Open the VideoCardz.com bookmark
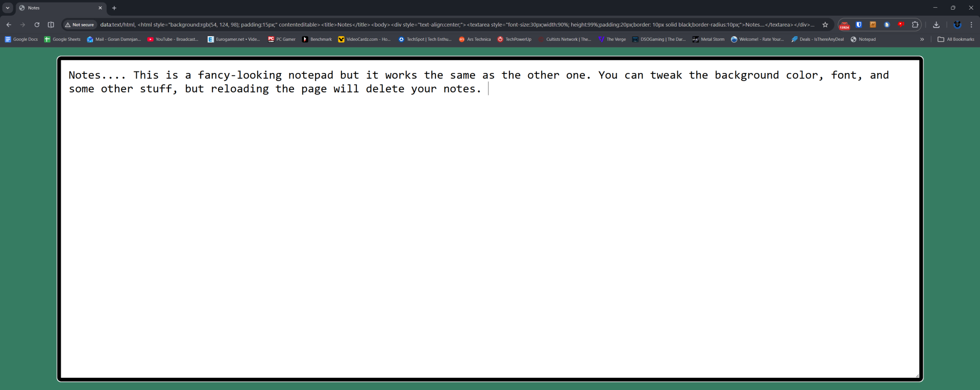 coord(364,39)
